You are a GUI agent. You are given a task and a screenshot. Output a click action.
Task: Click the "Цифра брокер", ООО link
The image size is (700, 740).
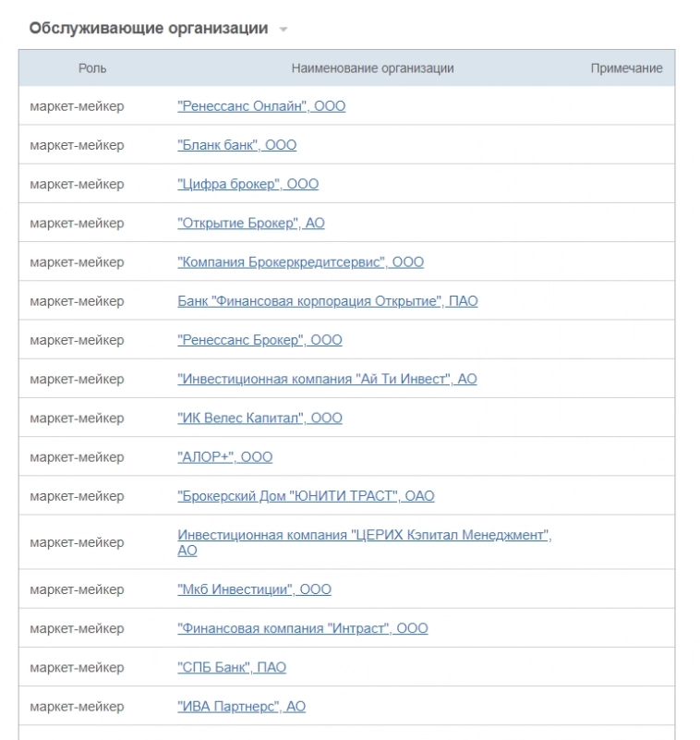tap(247, 184)
